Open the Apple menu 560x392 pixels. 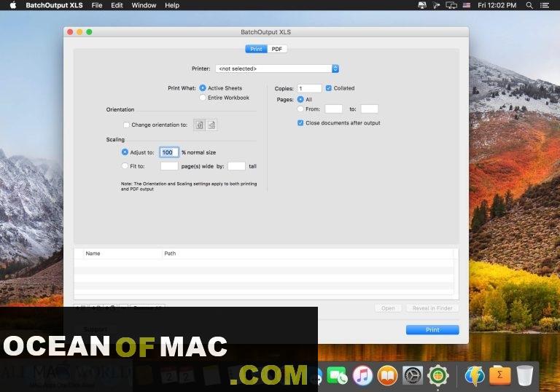pos(13,5)
